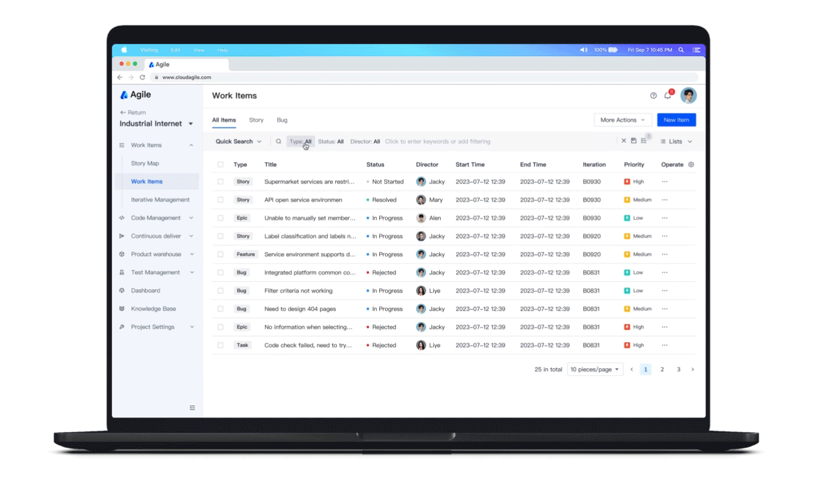Switch to the Bug tab

[x=282, y=120]
